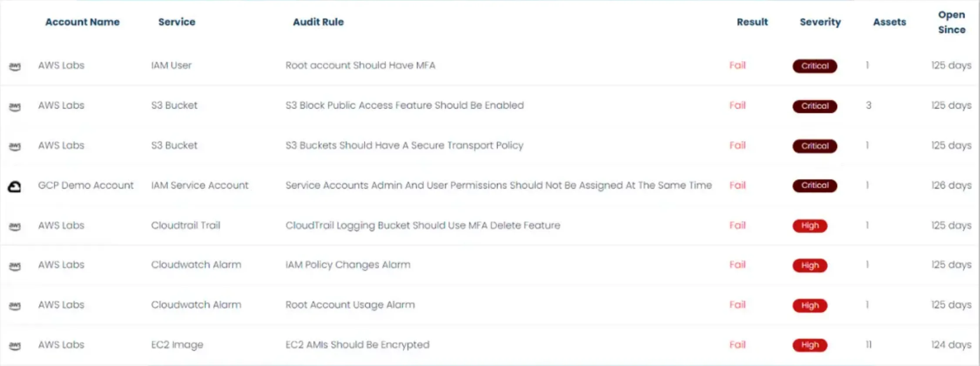
Task: Click the AWS icon beside the Root account MFA rule
Action: (x=15, y=66)
